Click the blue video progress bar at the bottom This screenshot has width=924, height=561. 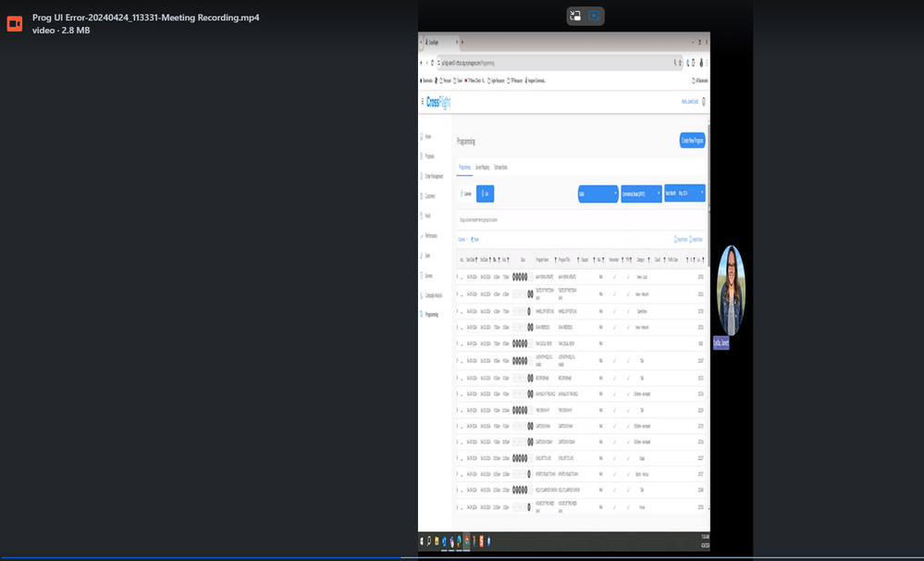(201, 557)
